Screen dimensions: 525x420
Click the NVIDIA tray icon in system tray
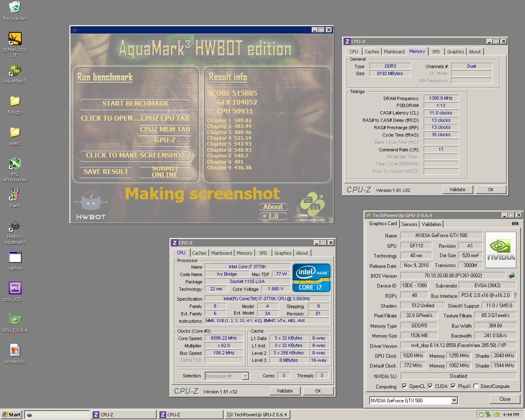[496, 415]
